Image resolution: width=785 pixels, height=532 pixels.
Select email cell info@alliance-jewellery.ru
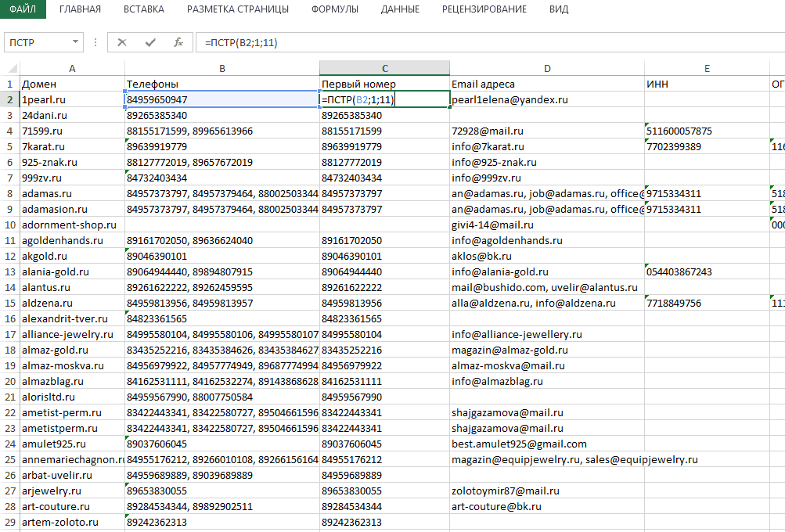click(547, 334)
